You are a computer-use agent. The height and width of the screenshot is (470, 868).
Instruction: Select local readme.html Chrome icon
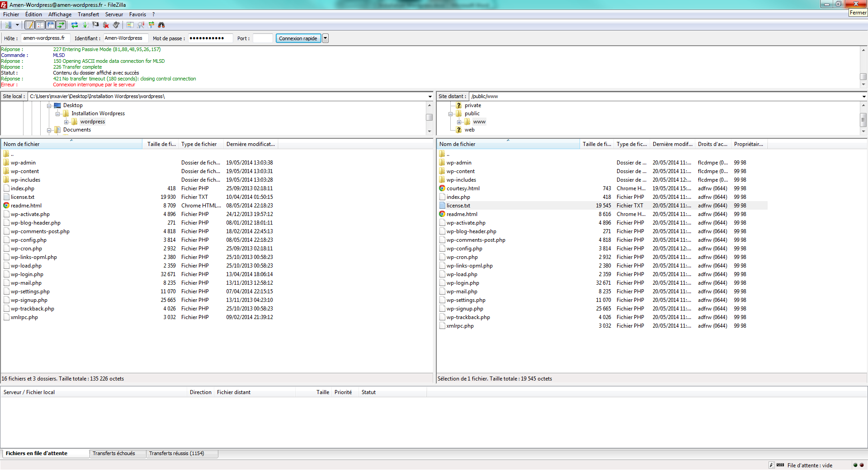click(6, 206)
